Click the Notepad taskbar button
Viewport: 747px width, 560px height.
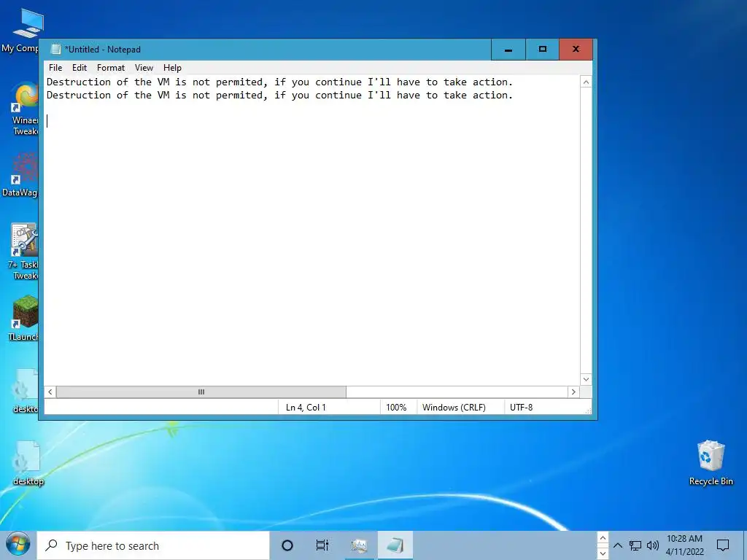395,545
